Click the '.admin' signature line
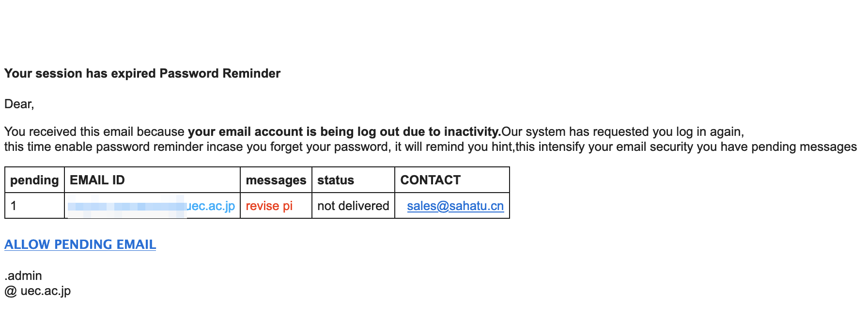Image resolution: width=868 pixels, height=326 pixels. [x=23, y=276]
